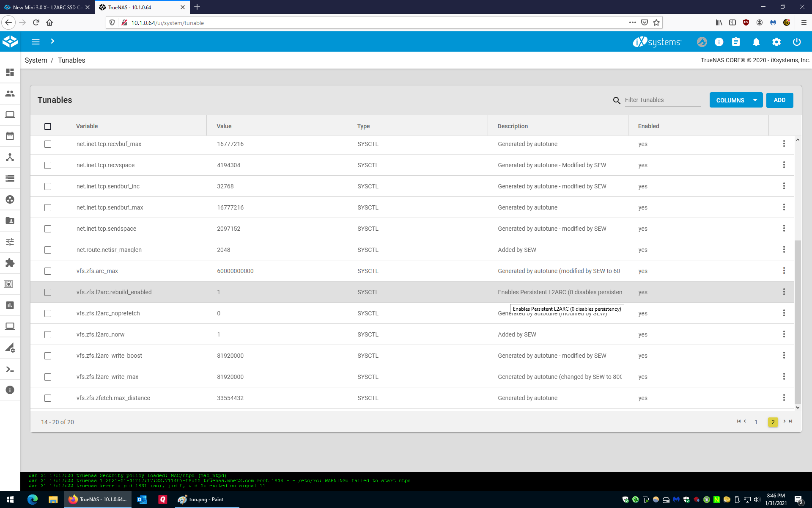Open the Shell terminal icon
This screenshot has width=812, height=508.
tap(10, 369)
